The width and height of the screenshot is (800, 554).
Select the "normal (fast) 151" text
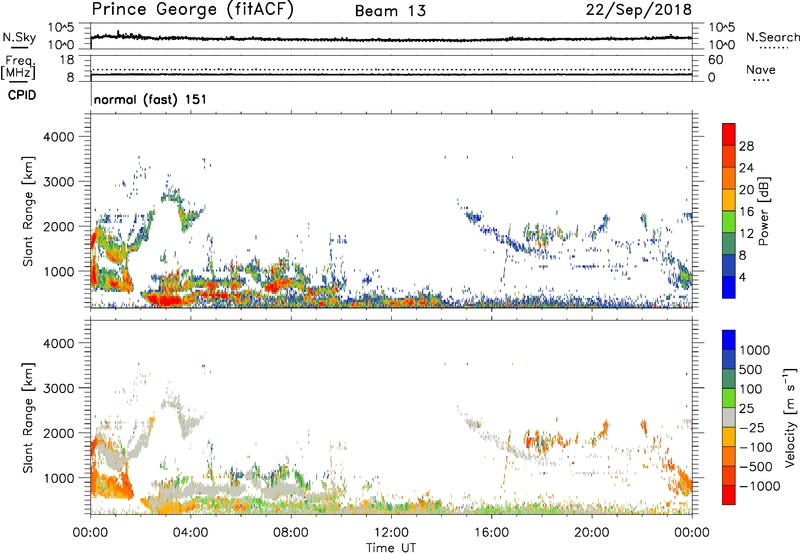coord(151,99)
